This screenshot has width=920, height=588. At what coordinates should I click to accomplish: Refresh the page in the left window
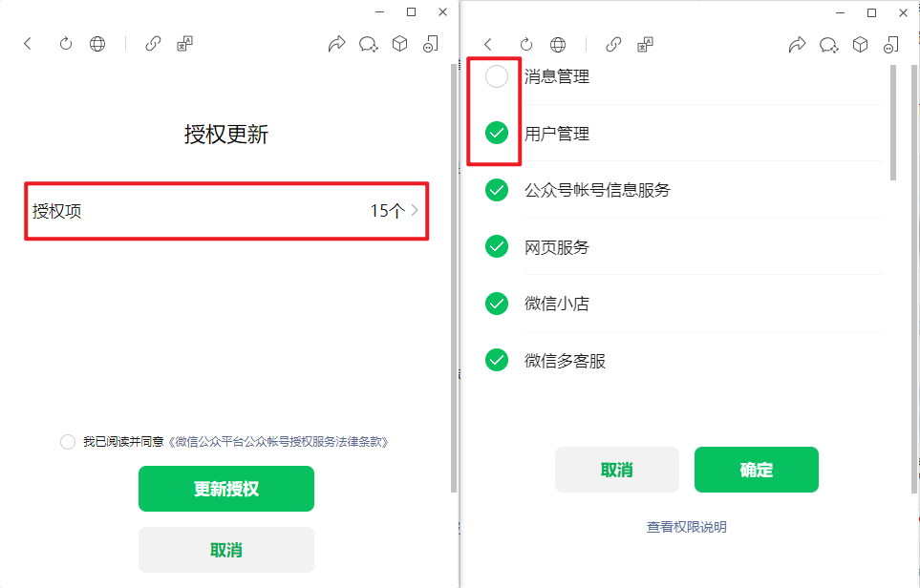click(x=66, y=43)
